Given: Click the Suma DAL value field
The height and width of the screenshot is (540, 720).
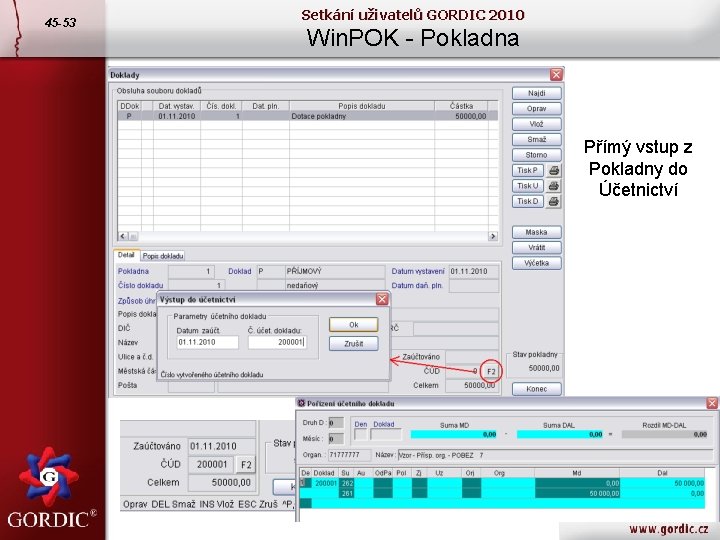Looking at the screenshot, I should pos(560,434).
